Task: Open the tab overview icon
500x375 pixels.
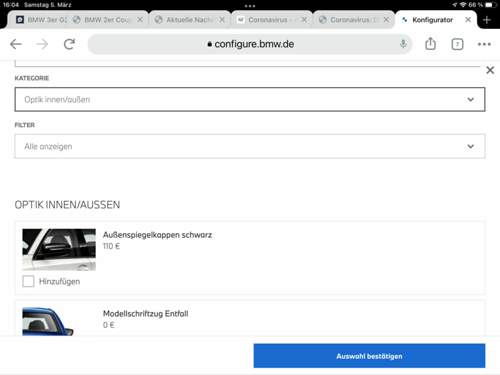Action: point(457,44)
